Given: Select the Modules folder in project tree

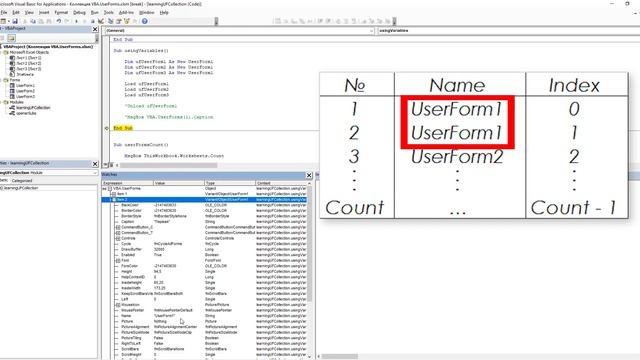Looking at the screenshot, I should (x=16, y=102).
